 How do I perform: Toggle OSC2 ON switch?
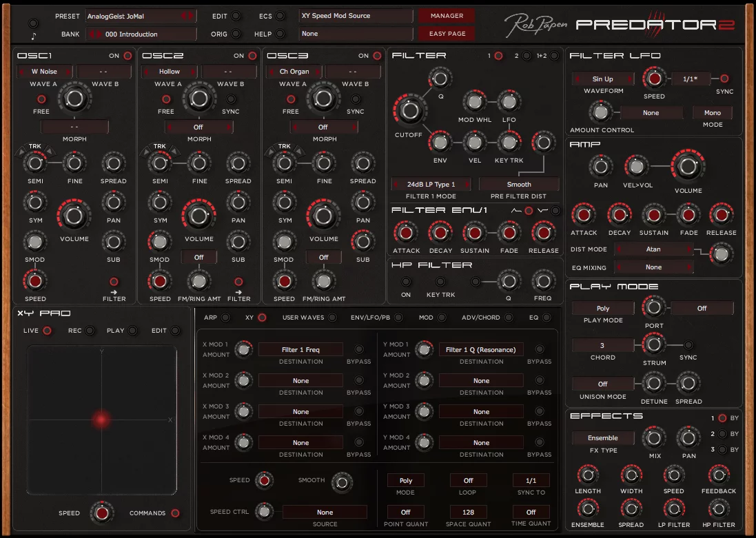[x=253, y=56]
